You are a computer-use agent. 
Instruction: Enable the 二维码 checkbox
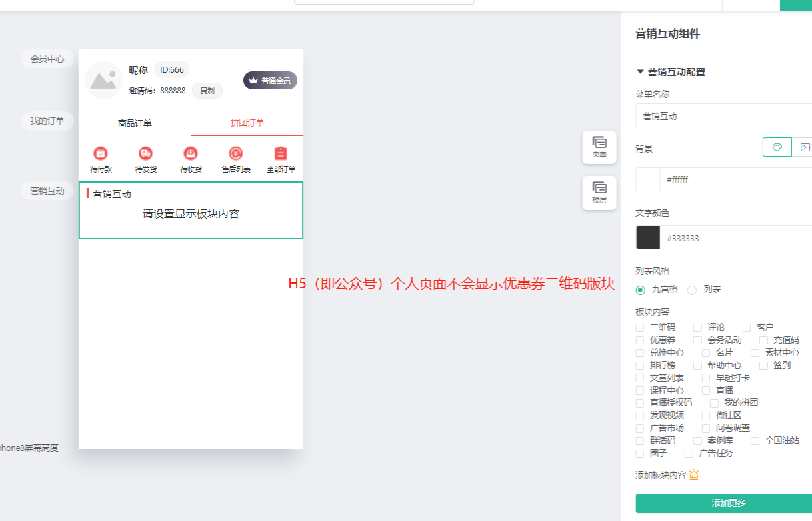point(640,328)
